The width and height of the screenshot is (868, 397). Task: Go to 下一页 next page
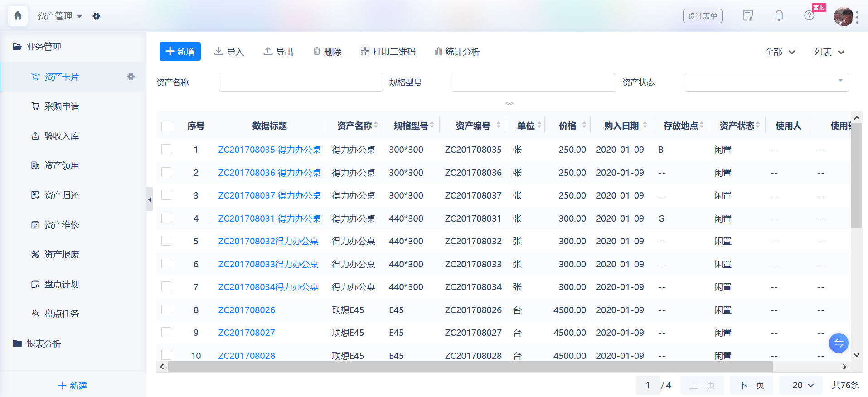point(751,385)
